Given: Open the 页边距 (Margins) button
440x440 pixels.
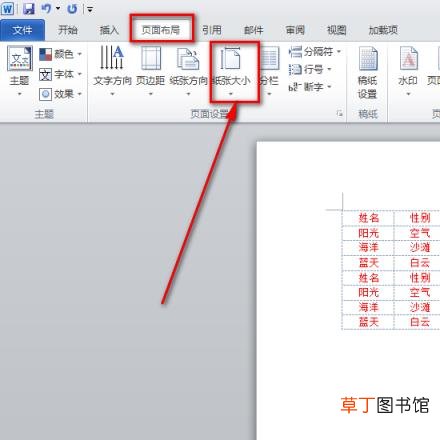Looking at the screenshot, I should pos(151,71).
